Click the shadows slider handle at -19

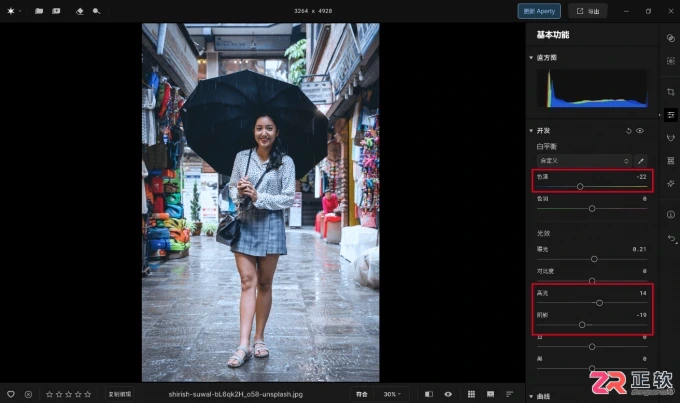[582, 324]
